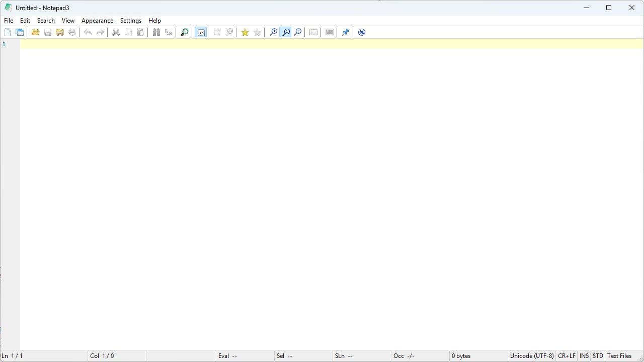Click '0 bytes' in the status bar

461,356
